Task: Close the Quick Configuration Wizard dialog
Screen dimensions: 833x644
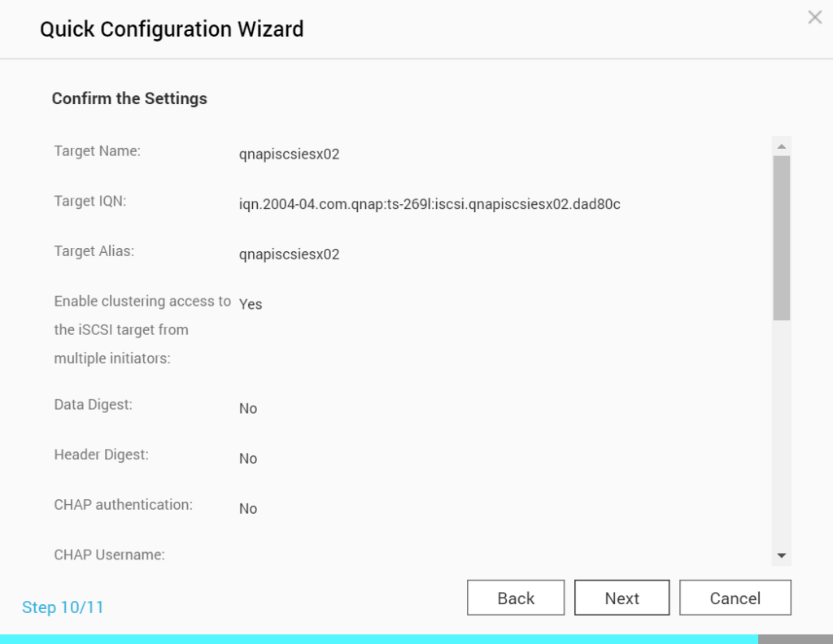Action: (x=814, y=17)
